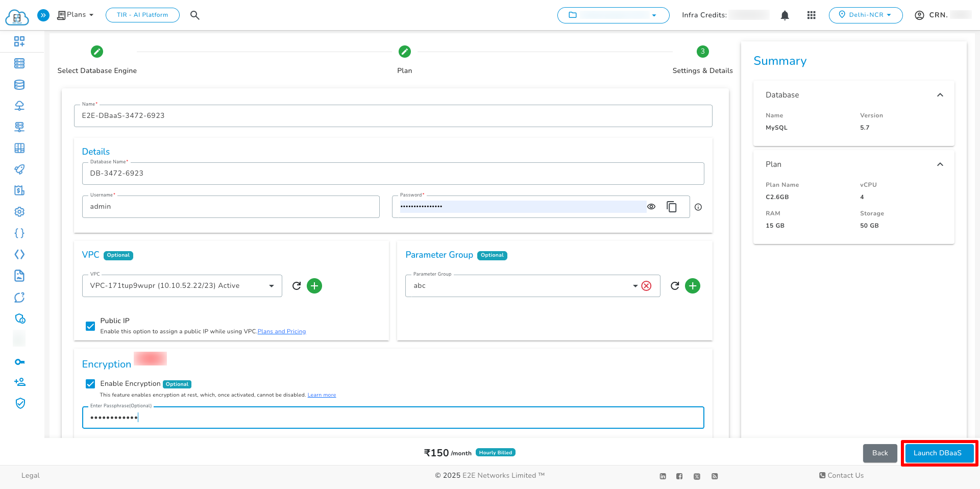Screen dimensions: 980x489
Task: Select the Compute nodes sidebar icon
Action: [x=19, y=63]
